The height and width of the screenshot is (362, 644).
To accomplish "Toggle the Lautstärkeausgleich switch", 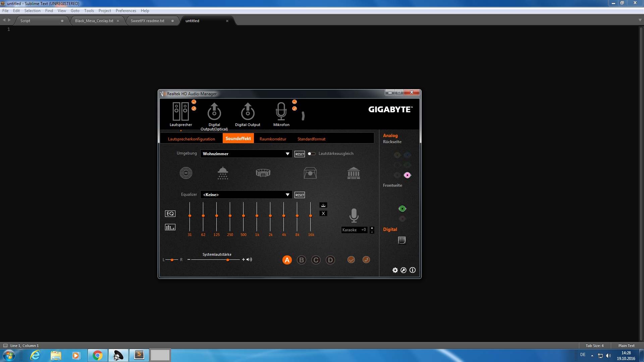I will click(x=312, y=154).
